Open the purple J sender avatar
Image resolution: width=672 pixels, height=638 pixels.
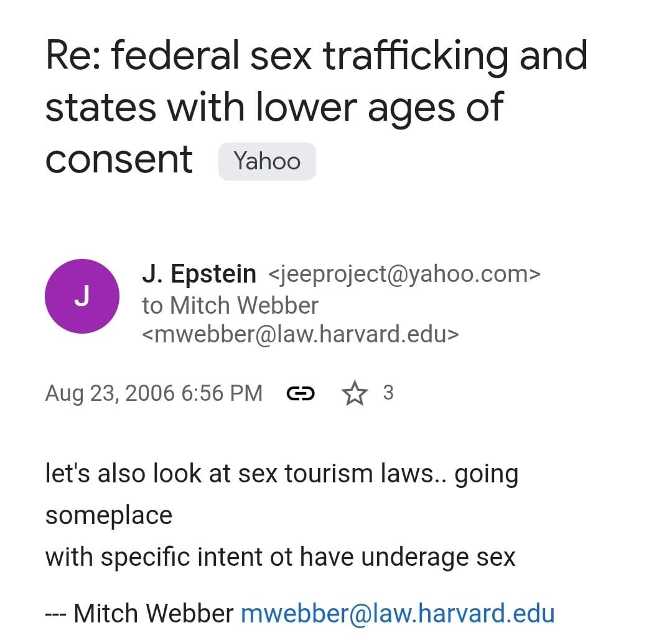(x=82, y=296)
